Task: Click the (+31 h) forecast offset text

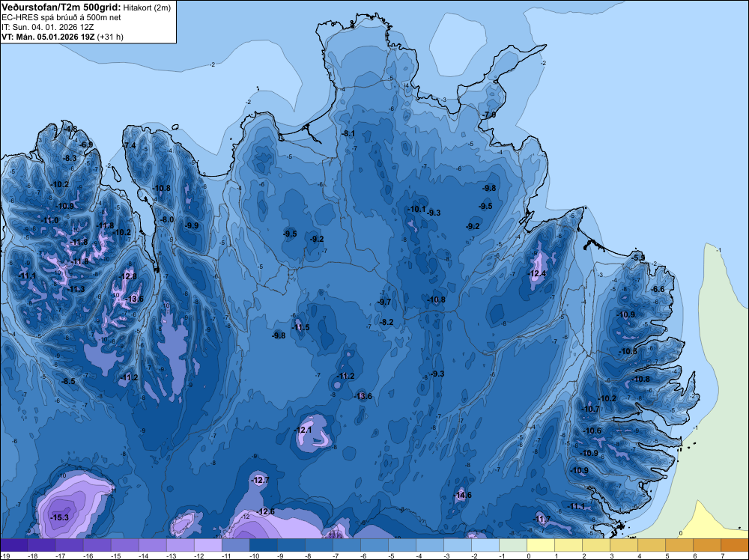Action: pyautogui.click(x=110, y=37)
